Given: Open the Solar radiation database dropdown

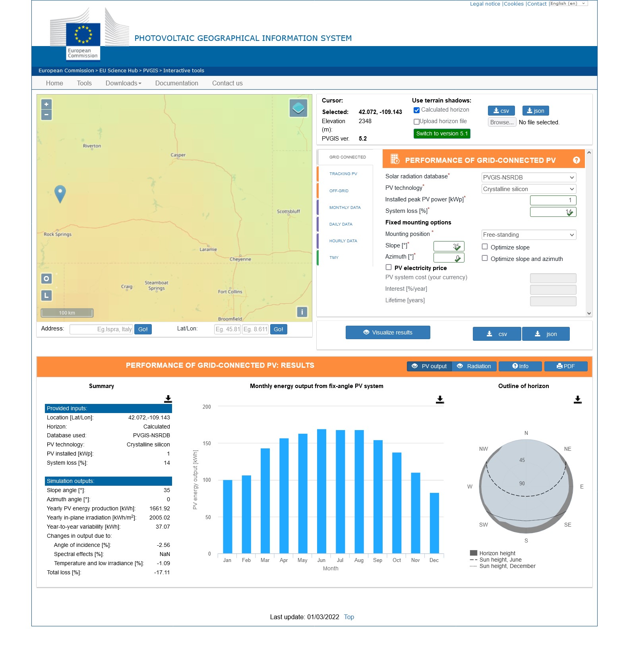Looking at the screenshot, I should (x=528, y=178).
